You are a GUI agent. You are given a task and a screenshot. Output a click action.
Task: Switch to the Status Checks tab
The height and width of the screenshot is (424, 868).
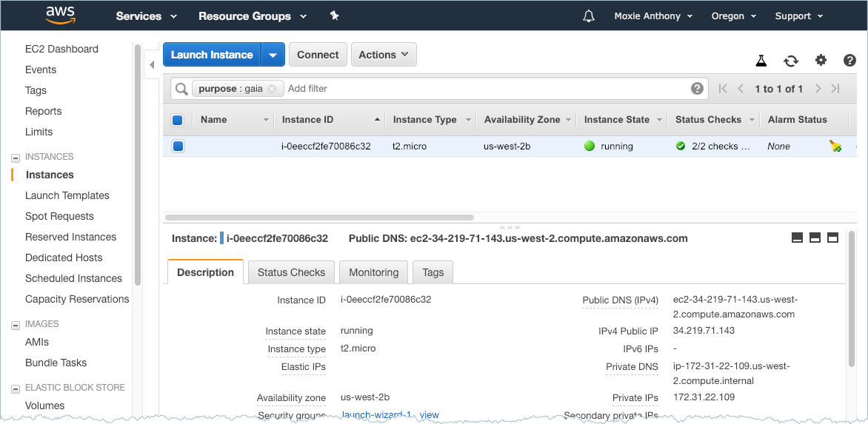coord(291,272)
